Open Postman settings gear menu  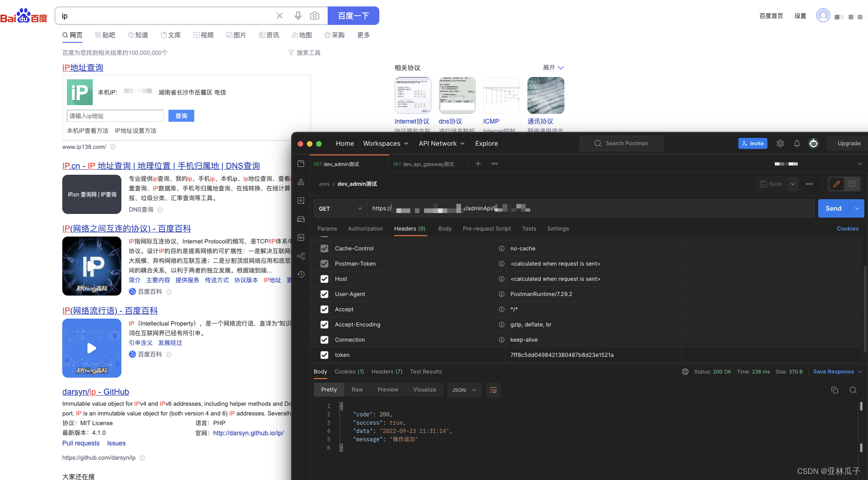pos(780,143)
